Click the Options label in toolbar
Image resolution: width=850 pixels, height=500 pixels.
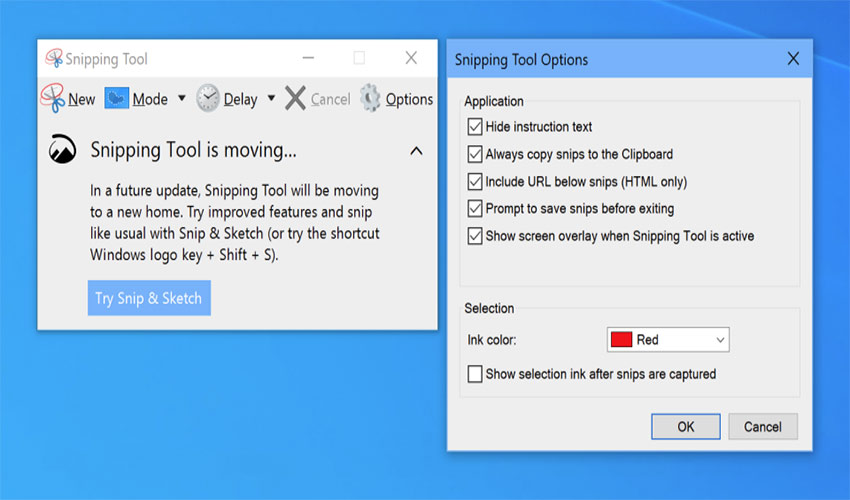point(409,100)
